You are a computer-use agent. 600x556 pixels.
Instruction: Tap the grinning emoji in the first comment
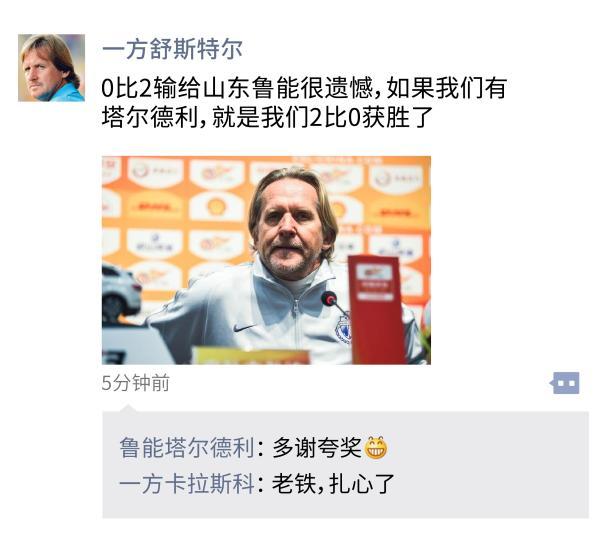pos(376,447)
